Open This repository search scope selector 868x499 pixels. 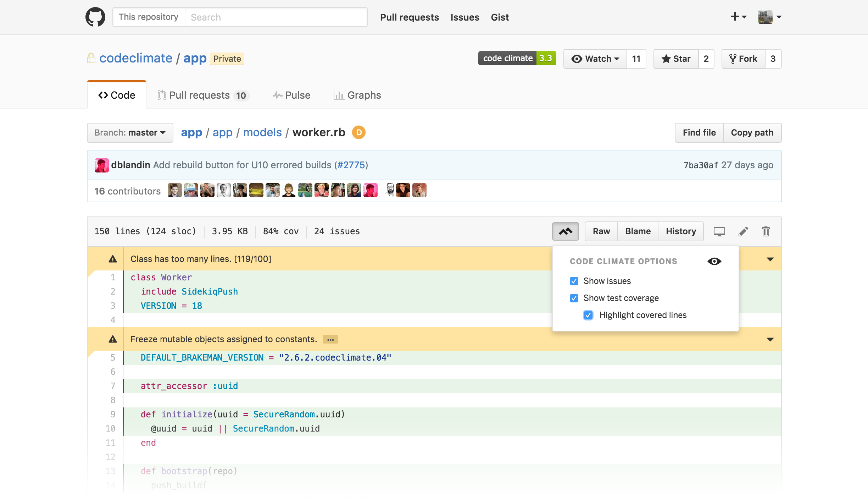click(x=149, y=17)
